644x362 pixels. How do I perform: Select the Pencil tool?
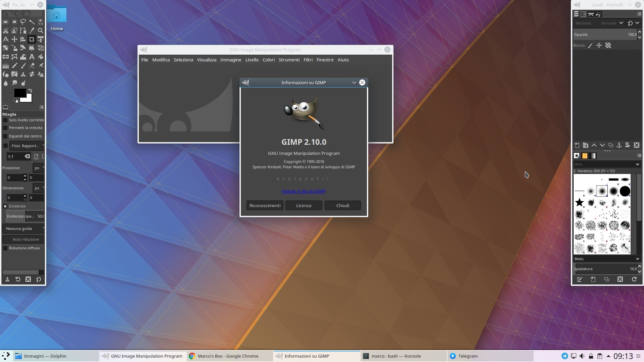point(14,66)
